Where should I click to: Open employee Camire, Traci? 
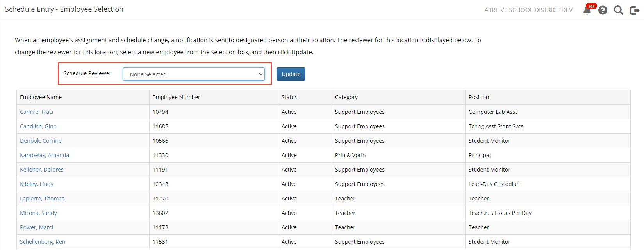[x=36, y=112]
